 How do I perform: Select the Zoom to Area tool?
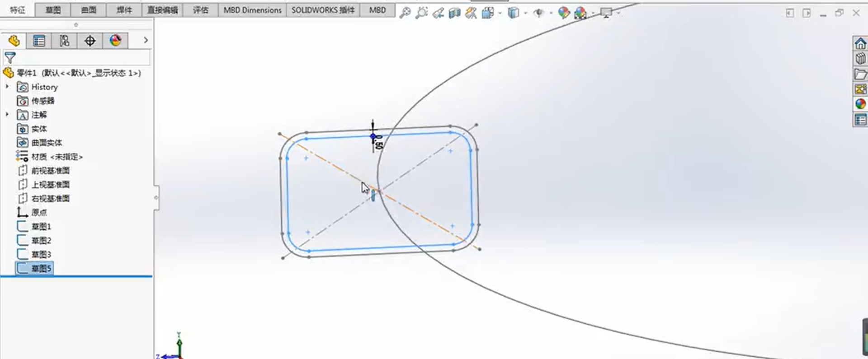click(421, 13)
